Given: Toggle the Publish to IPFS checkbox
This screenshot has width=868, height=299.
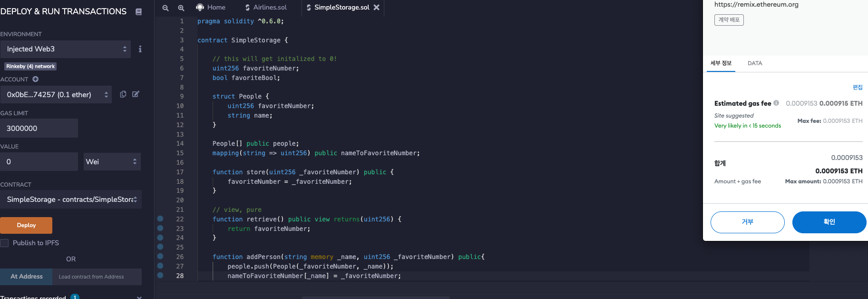Looking at the screenshot, I should pyautogui.click(x=4, y=243).
